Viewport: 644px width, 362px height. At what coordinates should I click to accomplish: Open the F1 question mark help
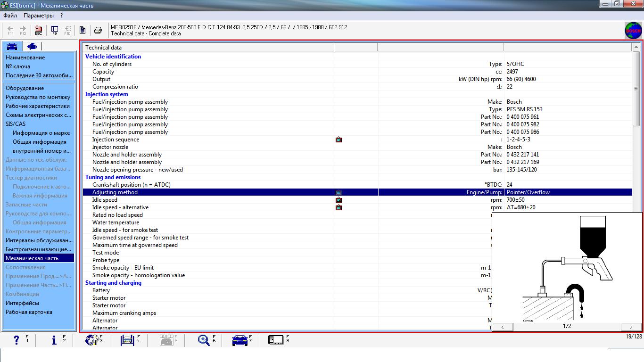coord(17,340)
